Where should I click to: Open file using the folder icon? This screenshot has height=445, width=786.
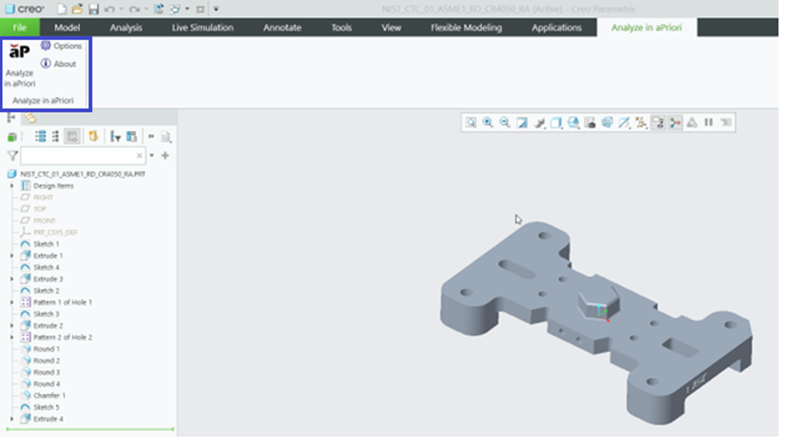pos(77,9)
